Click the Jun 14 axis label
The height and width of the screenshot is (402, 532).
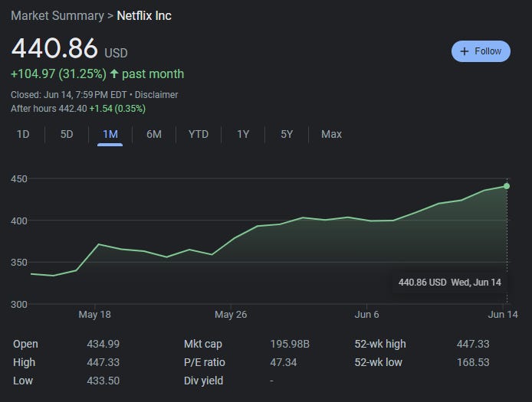click(503, 315)
